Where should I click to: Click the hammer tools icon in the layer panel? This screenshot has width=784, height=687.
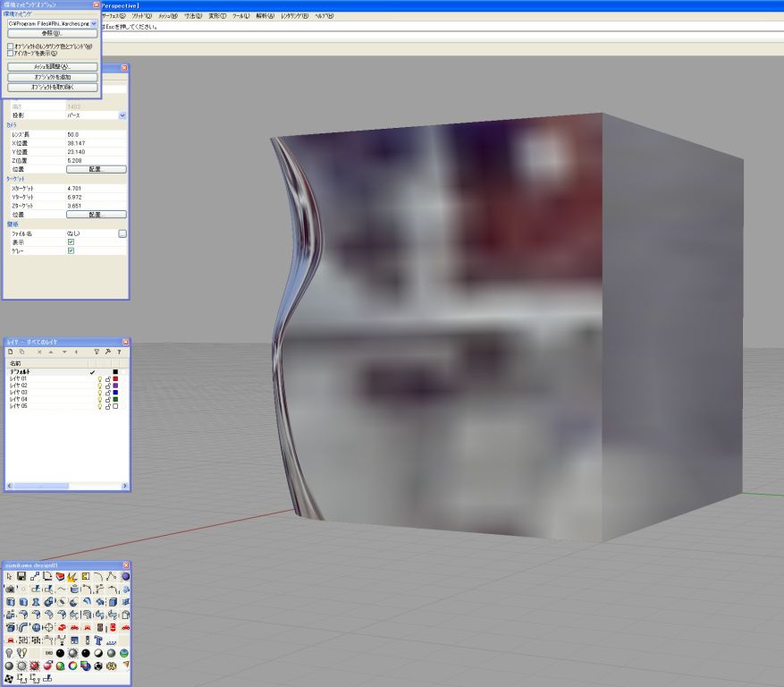[x=107, y=352]
